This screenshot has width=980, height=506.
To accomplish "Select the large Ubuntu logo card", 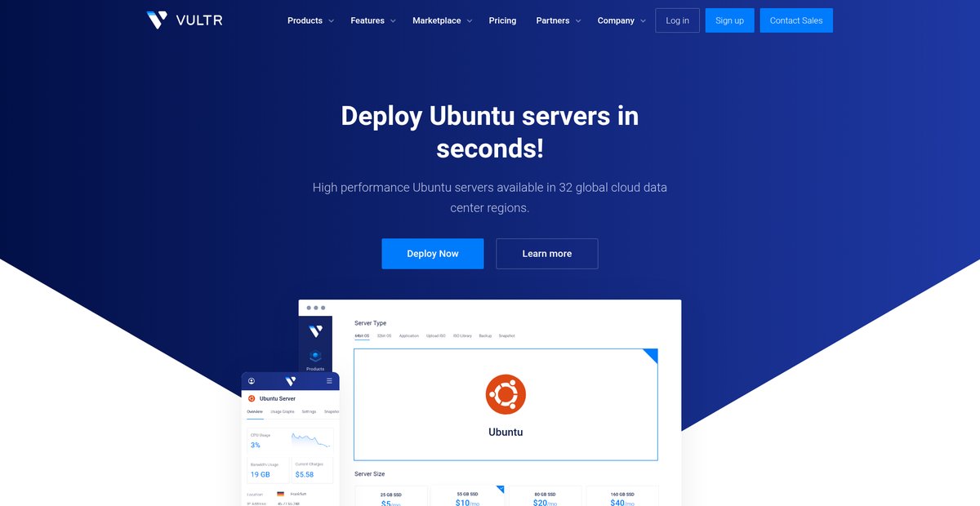I will [x=506, y=405].
